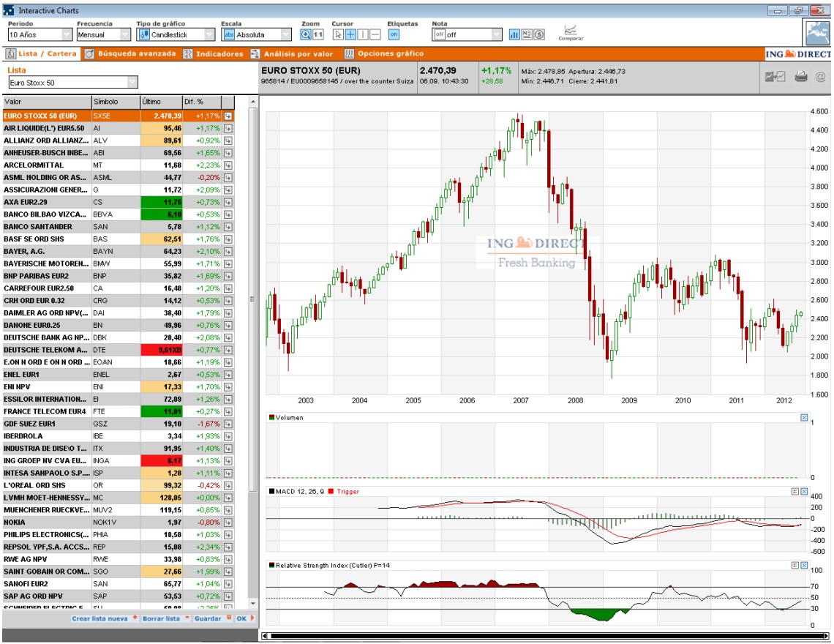Open the Nota off dropdown
Viewport: 834px width, 644px height.
pos(467,34)
